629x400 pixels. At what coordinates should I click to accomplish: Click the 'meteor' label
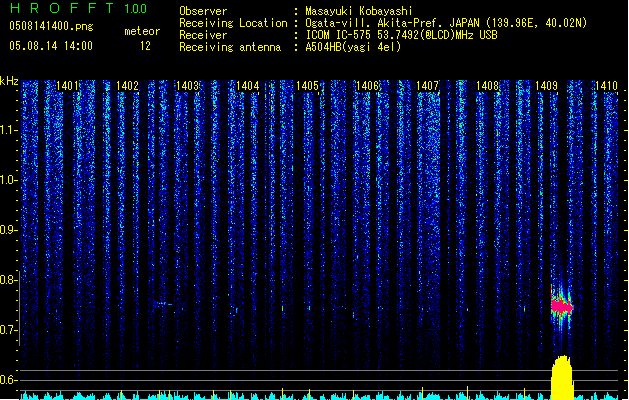click(142, 31)
